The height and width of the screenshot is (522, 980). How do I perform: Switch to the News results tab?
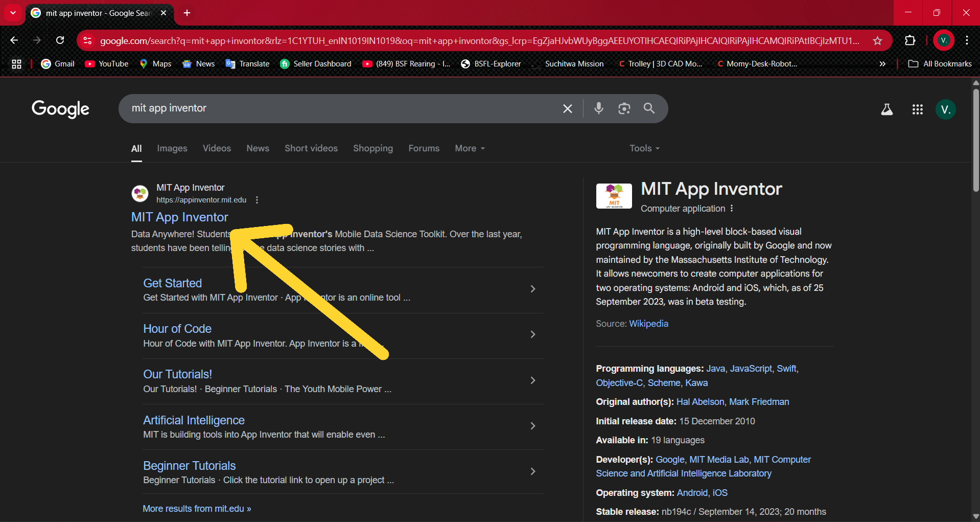click(258, 148)
